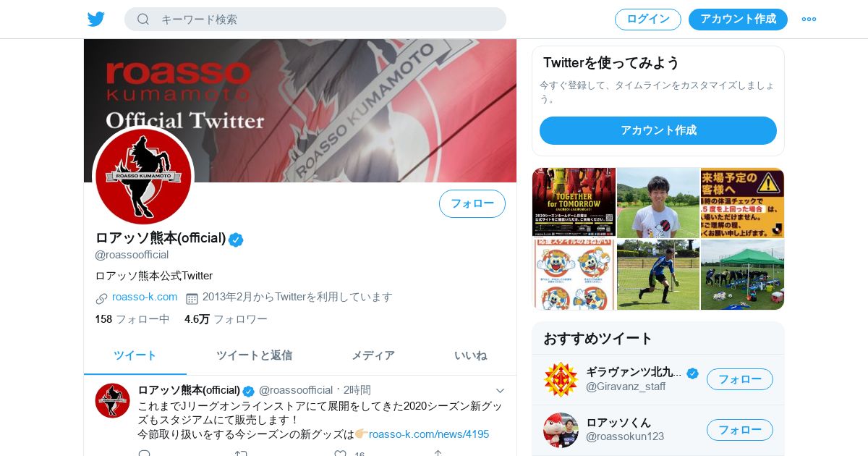Image resolution: width=868 pixels, height=456 pixels.
Task: Click the アカウント作成 button in header
Action: pos(738,20)
